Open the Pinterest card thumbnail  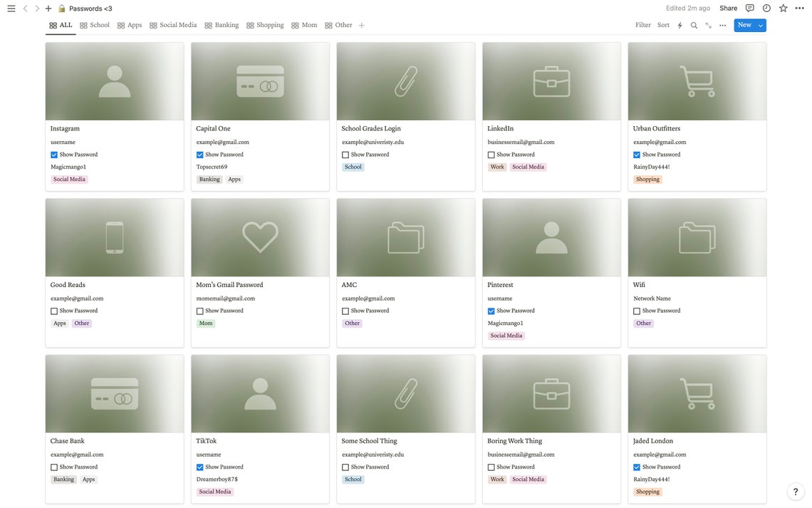click(x=551, y=237)
